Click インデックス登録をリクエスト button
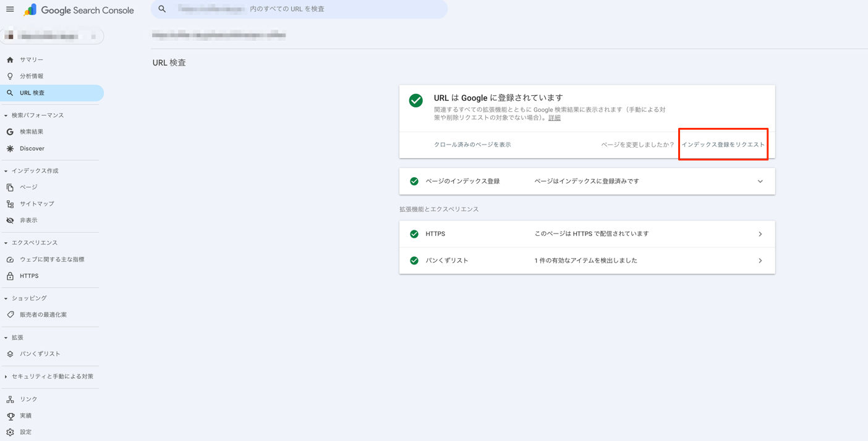The height and width of the screenshot is (441, 868). (x=723, y=145)
